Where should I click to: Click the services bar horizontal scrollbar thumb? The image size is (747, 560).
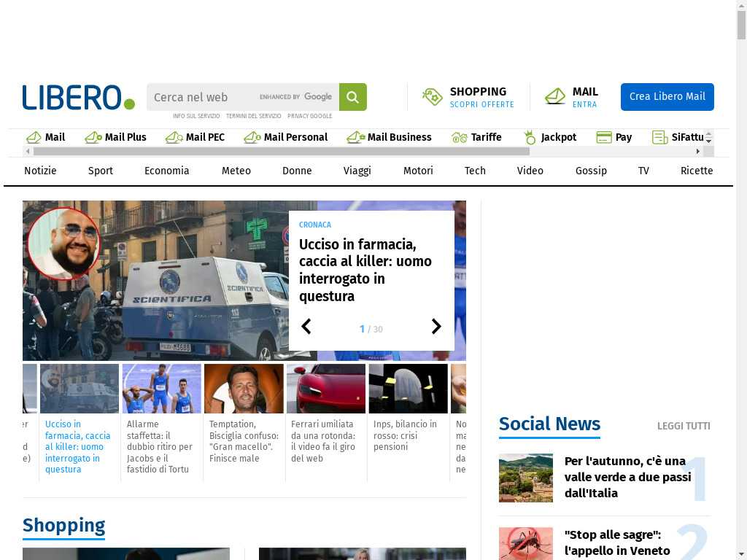pos(281,152)
